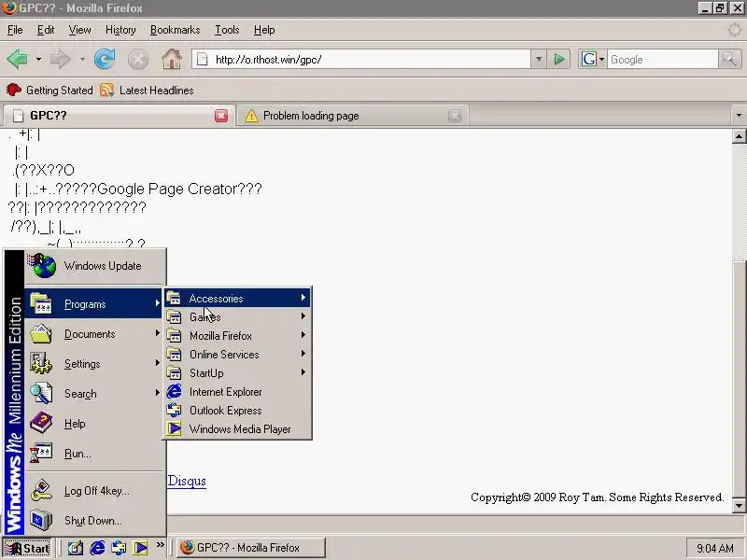The image size is (747, 560).
Task: Open the Back history dropdown arrow
Action: click(38, 60)
